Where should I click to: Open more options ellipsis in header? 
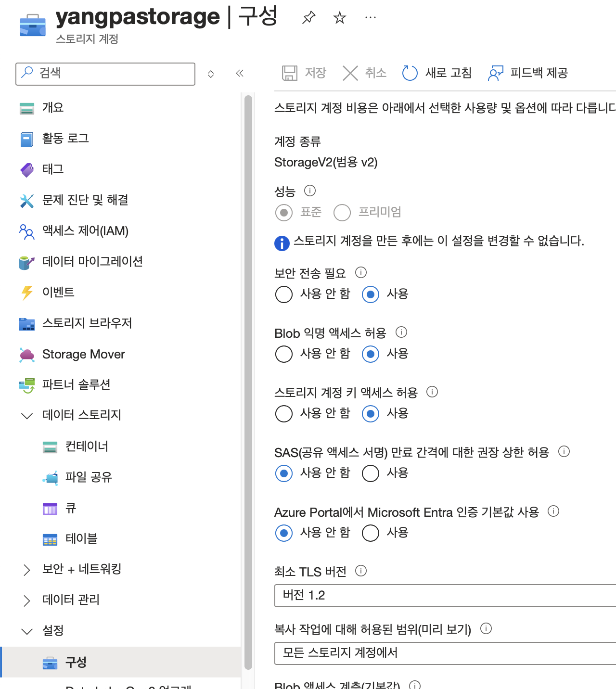[370, 18]
